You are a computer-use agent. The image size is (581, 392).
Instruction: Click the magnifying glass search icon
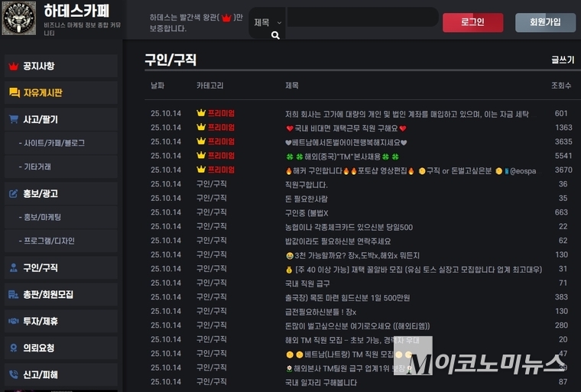pos(275,35)
